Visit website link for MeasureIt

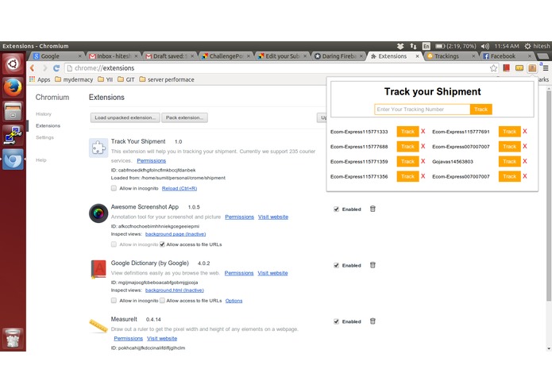(x=162, y=339)
